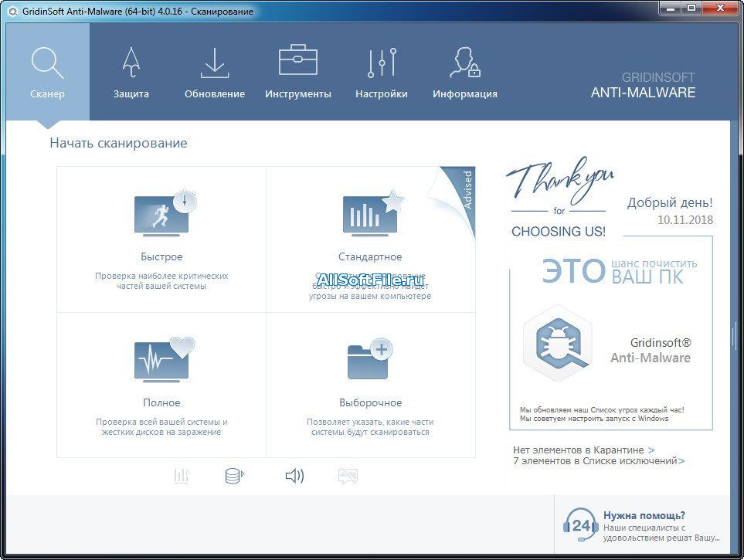
Task: Click the chat message icon below panel
Action: tap(348, 476)
